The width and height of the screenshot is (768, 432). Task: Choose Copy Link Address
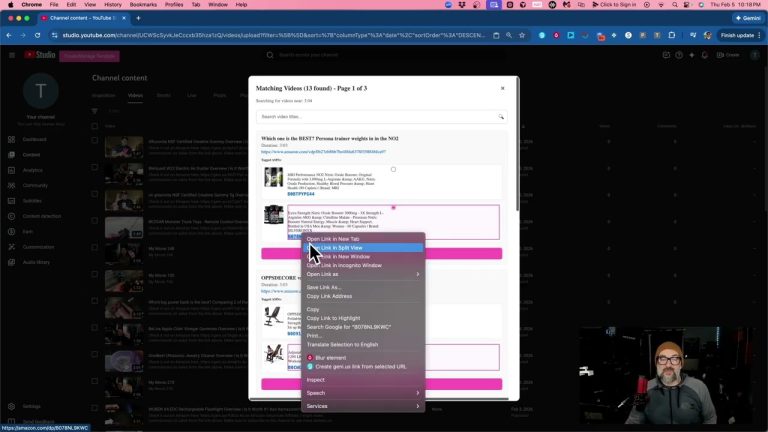pos(363,296)
